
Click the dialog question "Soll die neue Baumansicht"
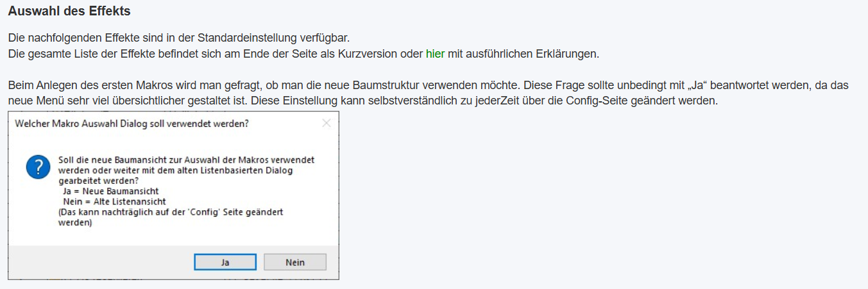(186, 160)
